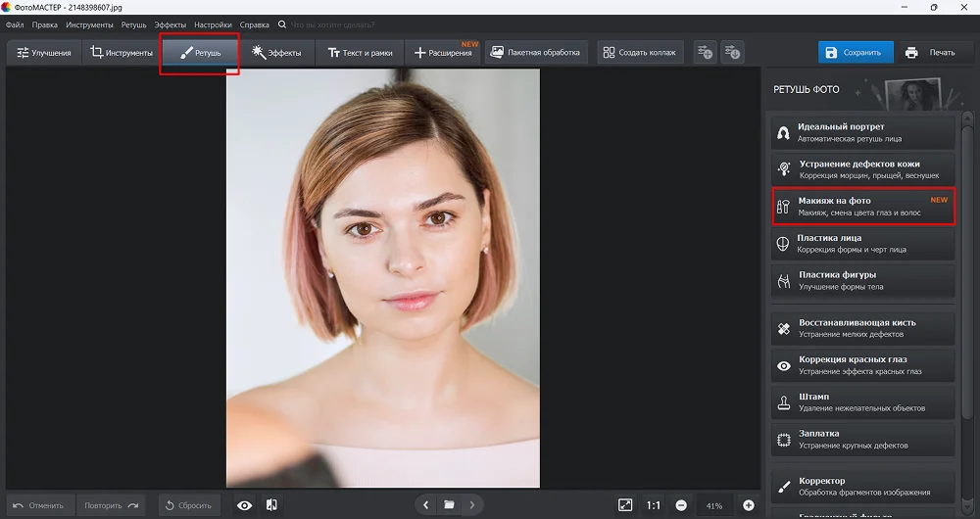Go to previous photo arrow

(425, 505)
